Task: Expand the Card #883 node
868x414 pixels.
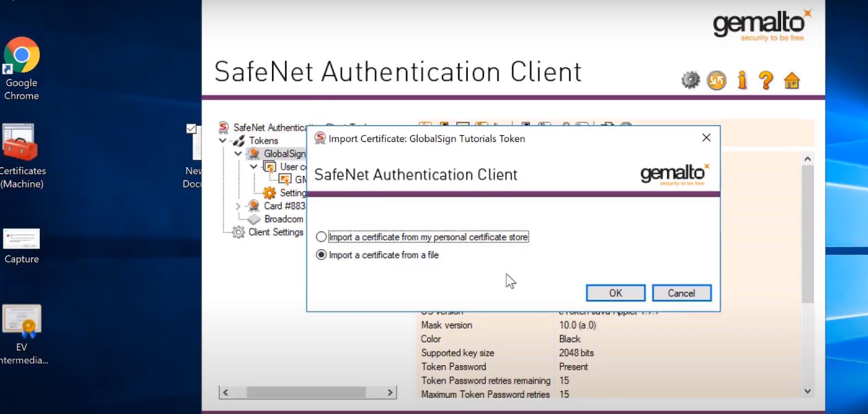Action: (x=238, y=206)
